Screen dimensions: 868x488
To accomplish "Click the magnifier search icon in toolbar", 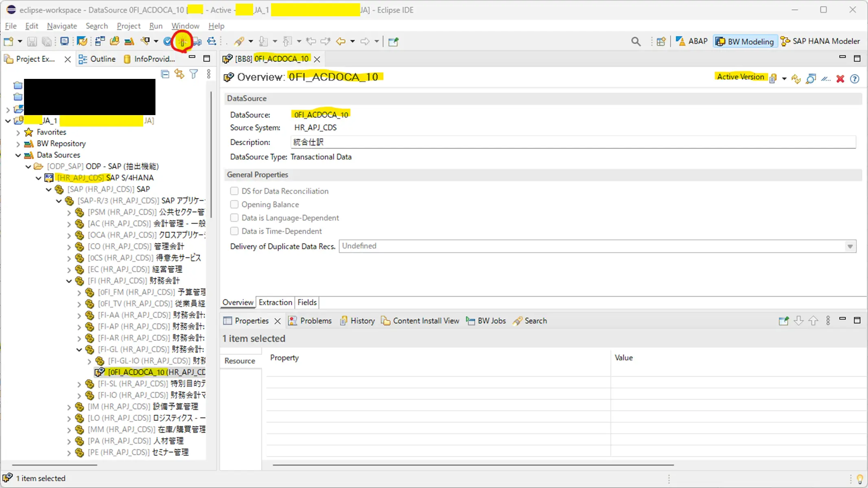I will pyautogui.click(x=636, y=41).
